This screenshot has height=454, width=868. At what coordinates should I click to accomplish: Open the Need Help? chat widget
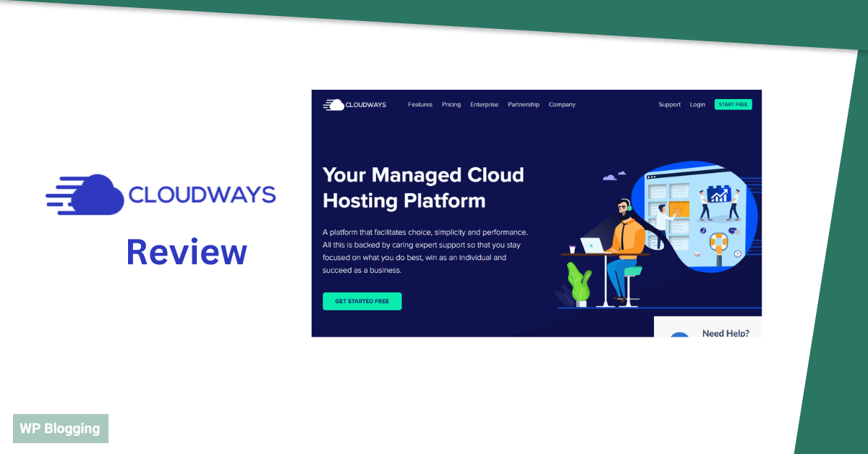[x=708, y=327]
